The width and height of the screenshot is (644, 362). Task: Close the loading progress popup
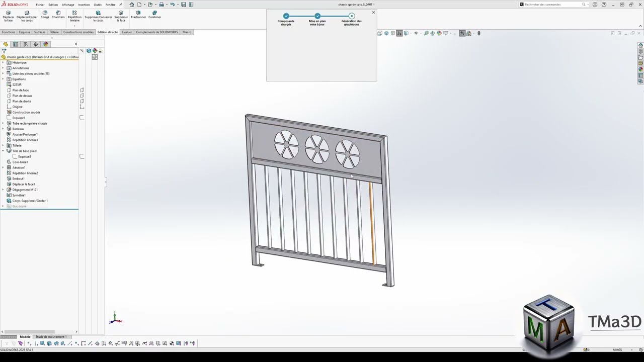coord(373,12)
